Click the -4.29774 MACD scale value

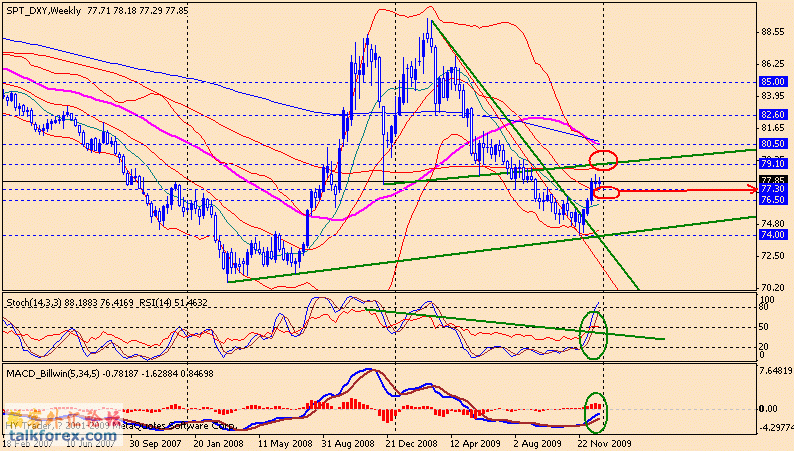pyautogui.click(x=776, y=427)
